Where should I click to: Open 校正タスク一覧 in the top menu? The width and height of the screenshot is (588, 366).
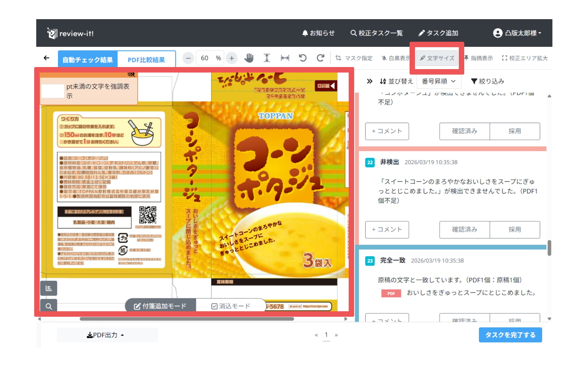pyautogui.click(x=376, y=33)
